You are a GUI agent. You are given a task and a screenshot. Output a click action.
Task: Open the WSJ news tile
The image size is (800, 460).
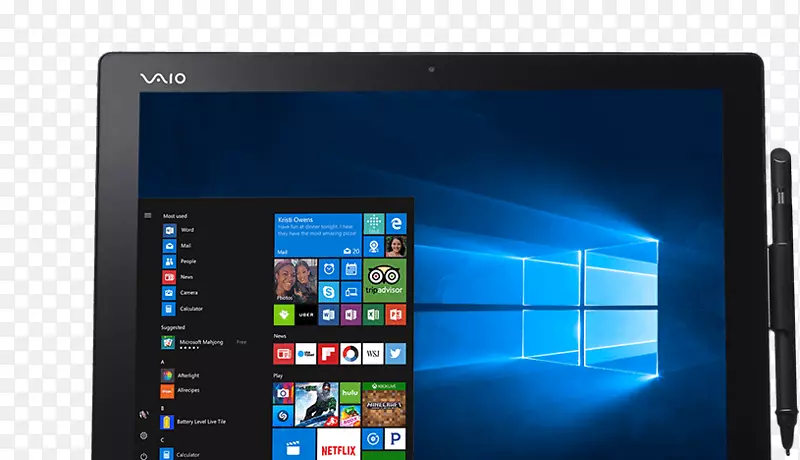(373, 353)
